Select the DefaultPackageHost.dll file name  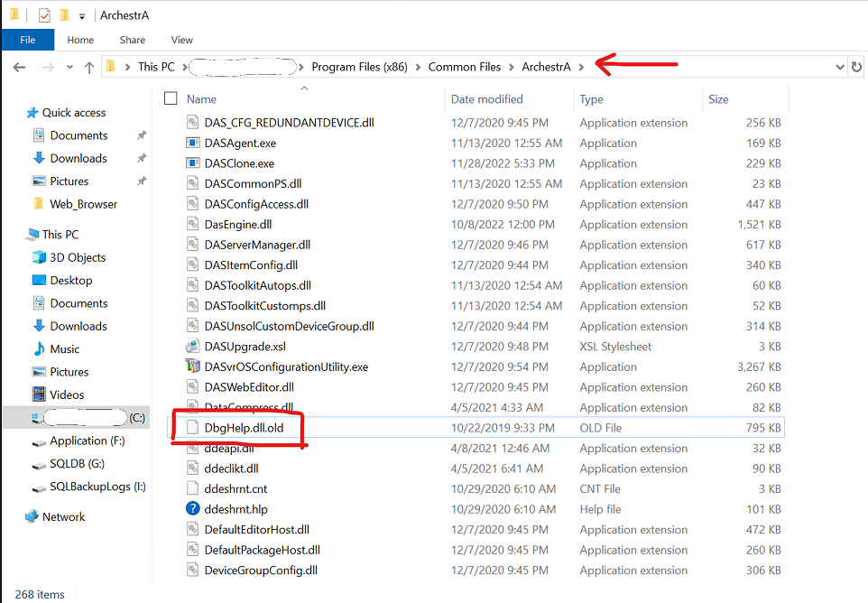click(263, 550)
